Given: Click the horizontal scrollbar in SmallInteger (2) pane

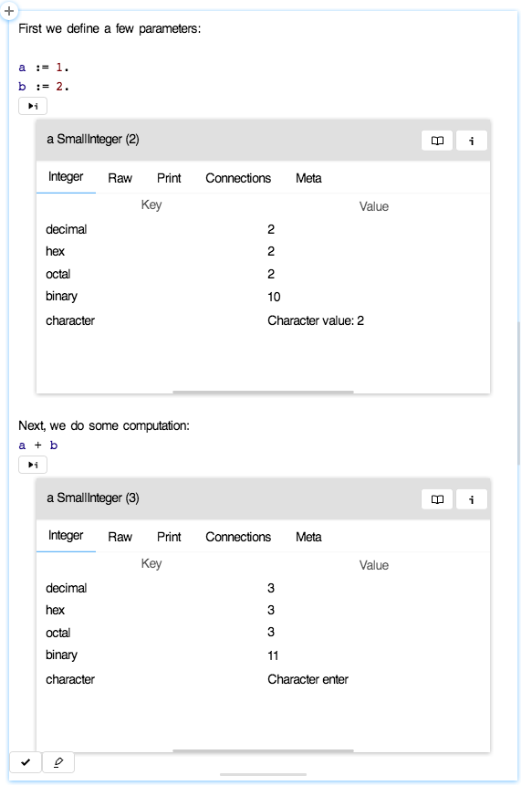Looking at the screenshot, I should (265, 391).
